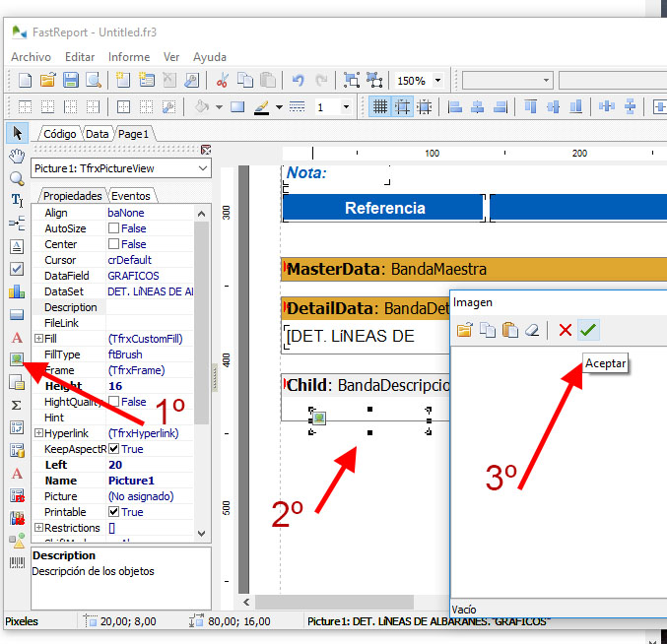Open the frame width dropdown arrow

click(346, 106)
